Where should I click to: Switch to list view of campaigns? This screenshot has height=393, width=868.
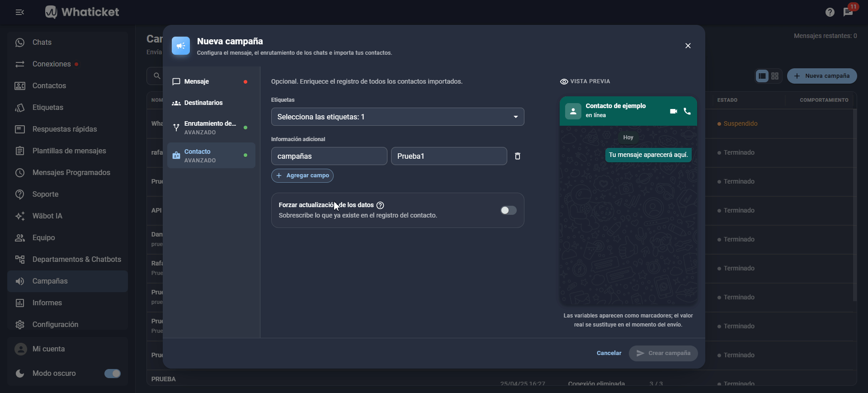pos(762,76)
